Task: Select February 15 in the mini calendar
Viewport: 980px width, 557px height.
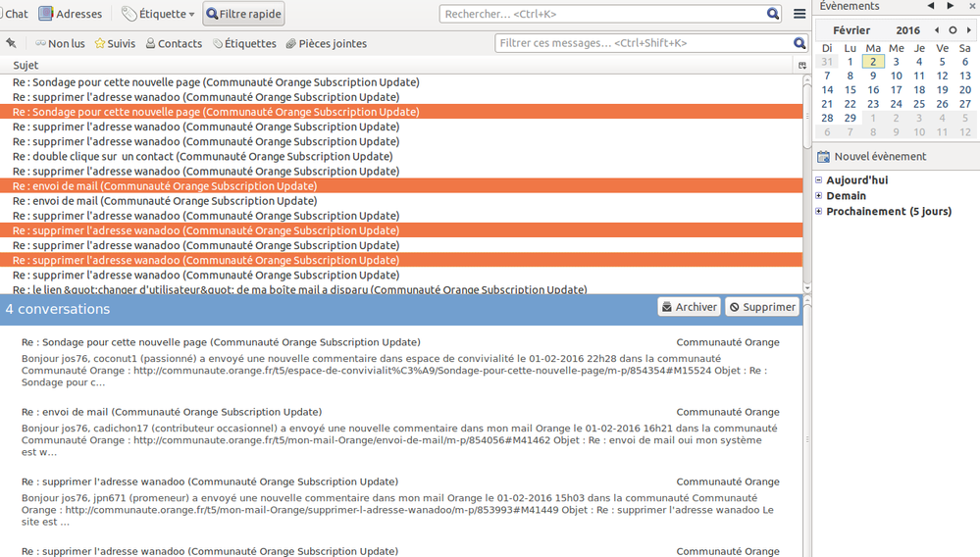Action: [x=850, y=90]
